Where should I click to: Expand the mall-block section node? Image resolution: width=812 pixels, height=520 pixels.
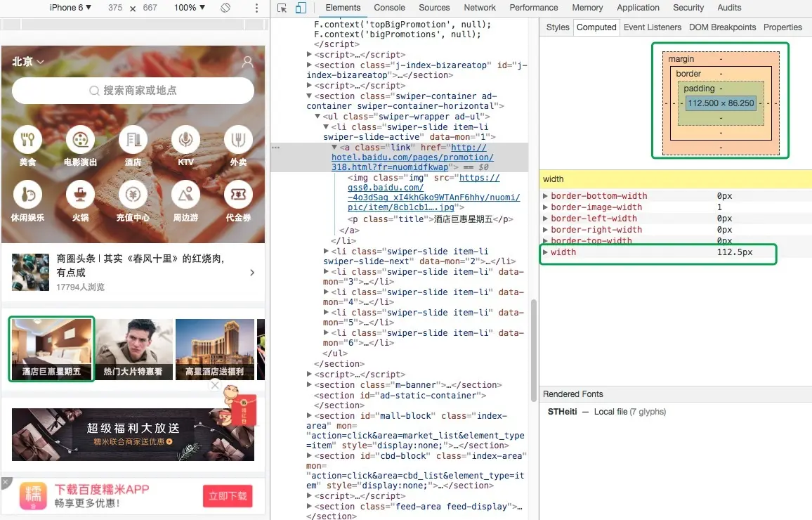(x=309, y=415)
